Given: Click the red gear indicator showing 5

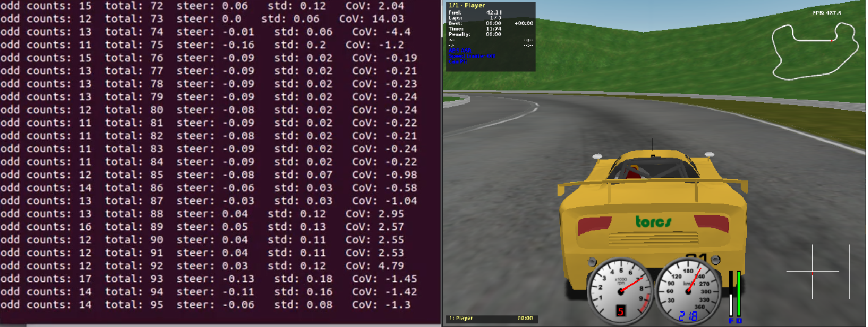Looking at the screenshot, I should coord(620,312).
